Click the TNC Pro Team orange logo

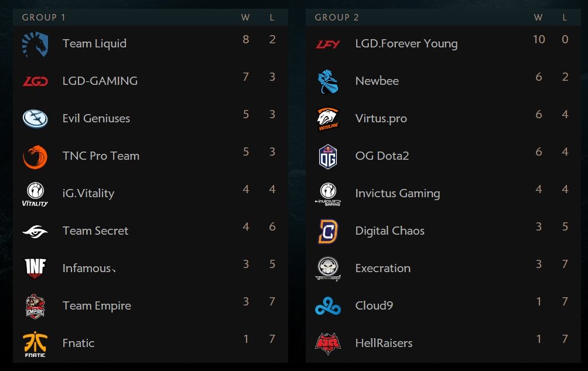tap(35, 157)
